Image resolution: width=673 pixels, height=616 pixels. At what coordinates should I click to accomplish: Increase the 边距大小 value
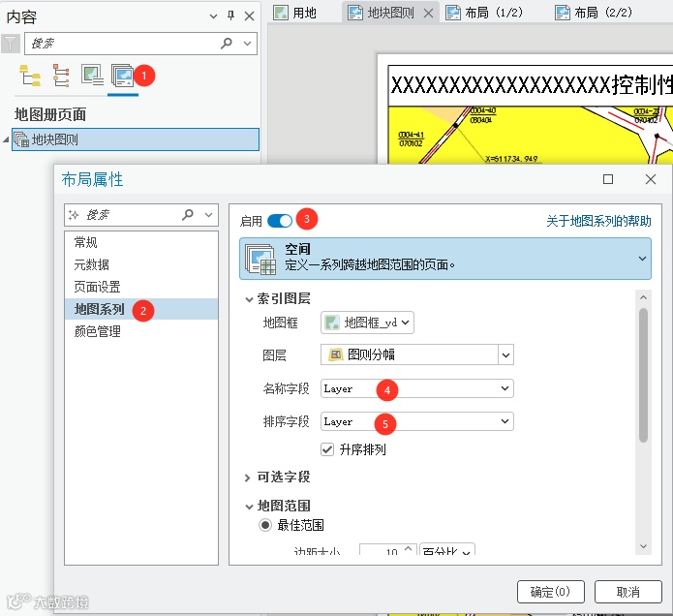click(x=409, y=549)
